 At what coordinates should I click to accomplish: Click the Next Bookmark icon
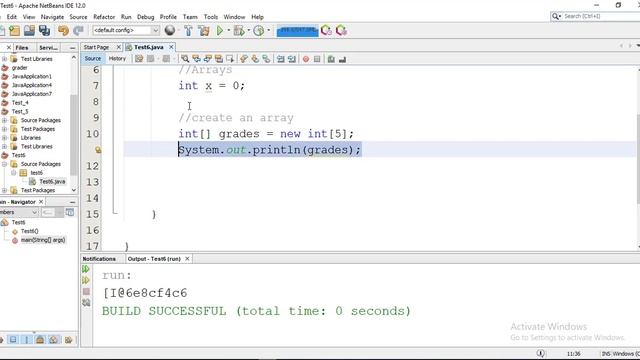tap(255, 59)
